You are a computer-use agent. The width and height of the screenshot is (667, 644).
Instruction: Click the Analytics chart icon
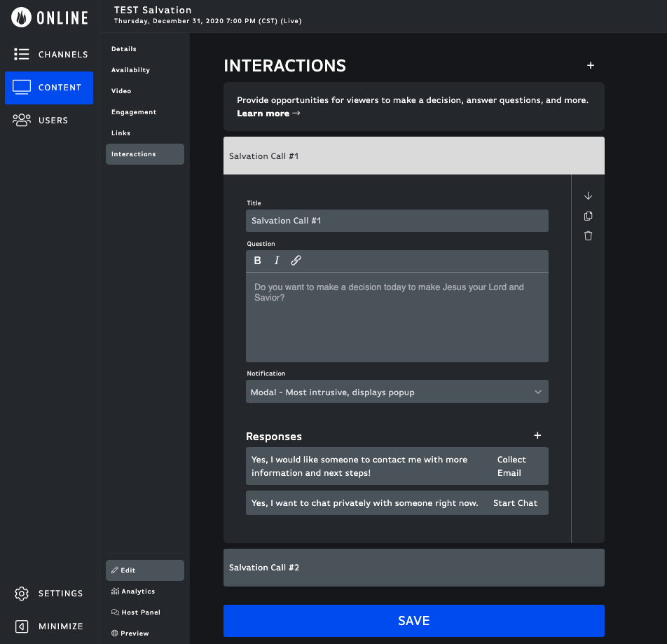[115, 591]
